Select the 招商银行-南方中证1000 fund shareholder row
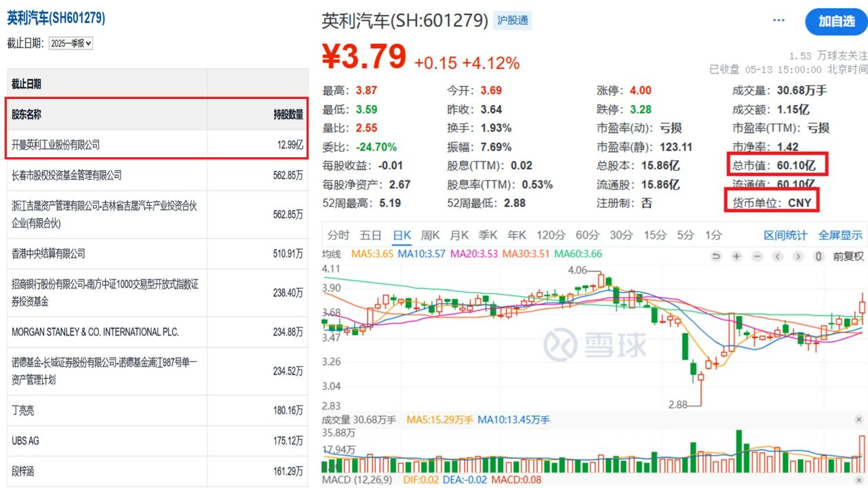Viewport: 868px width, 488px height. (x=157, y=293)
